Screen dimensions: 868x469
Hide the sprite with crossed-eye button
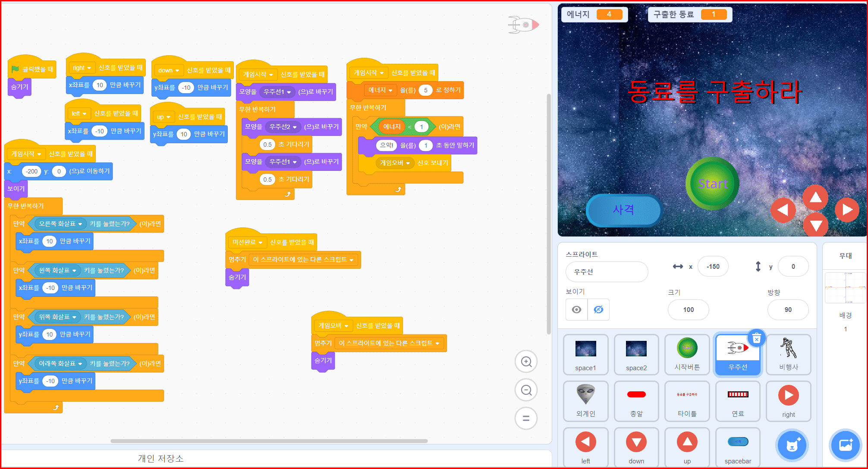point(598,309)
